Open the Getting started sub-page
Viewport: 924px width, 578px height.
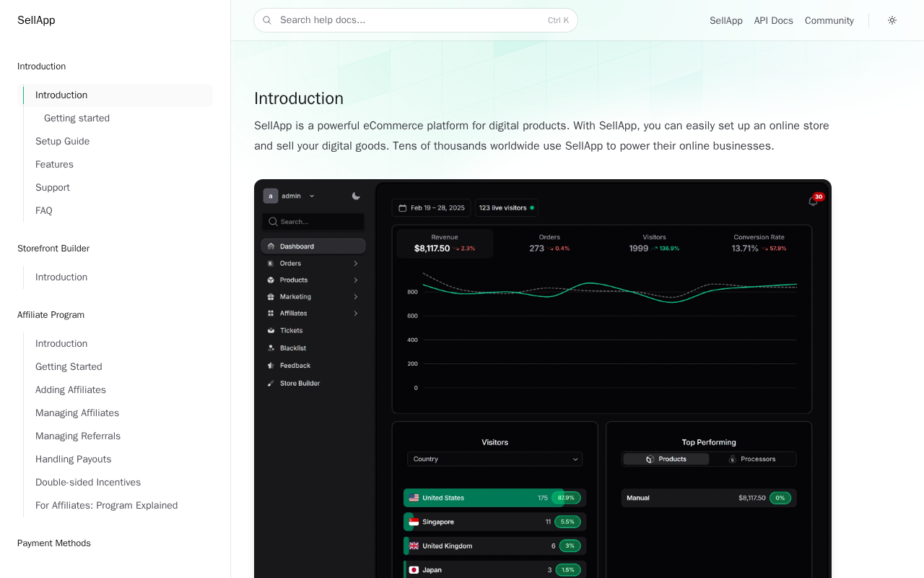[x=77, y=118]
